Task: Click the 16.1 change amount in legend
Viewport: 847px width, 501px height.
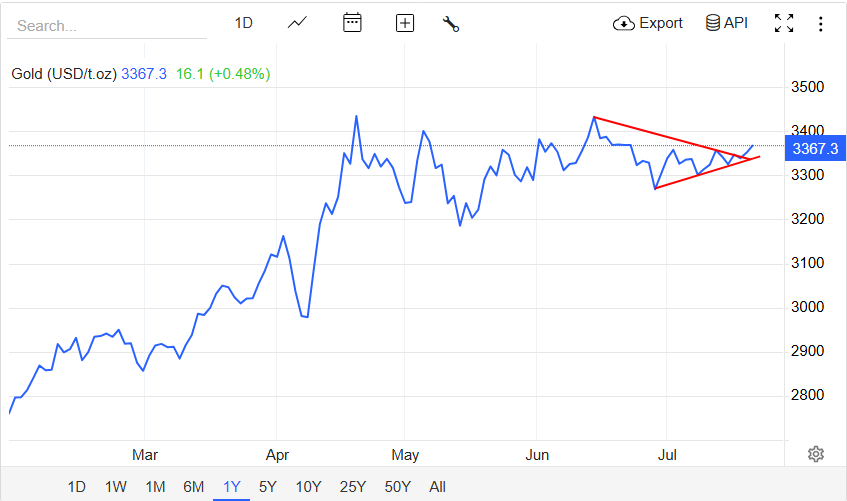Action: coord(190,74)
